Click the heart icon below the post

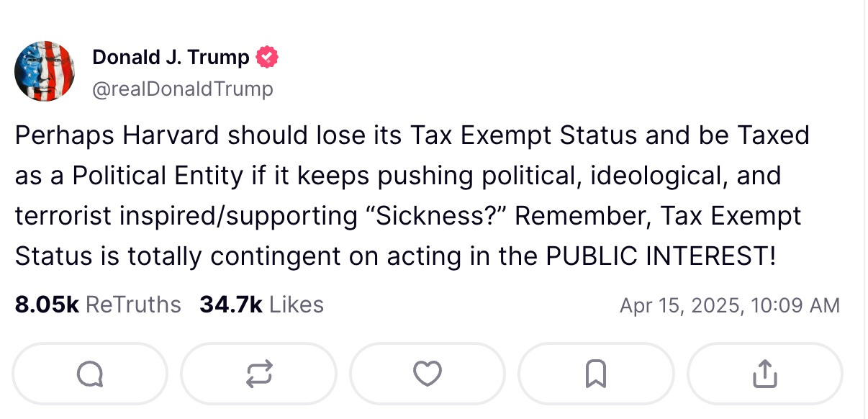click(427, 374)
